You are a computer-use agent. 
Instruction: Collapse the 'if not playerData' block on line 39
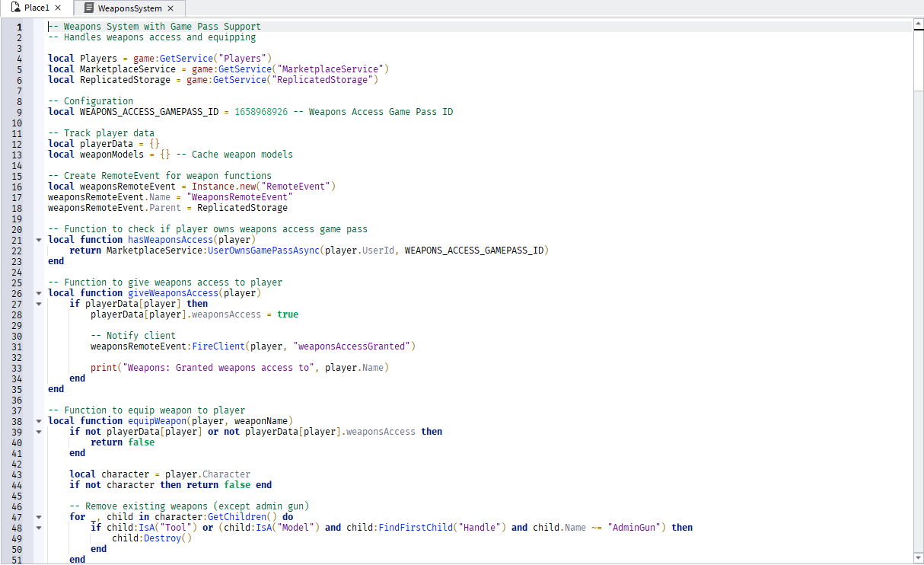(x=39, y=432)
